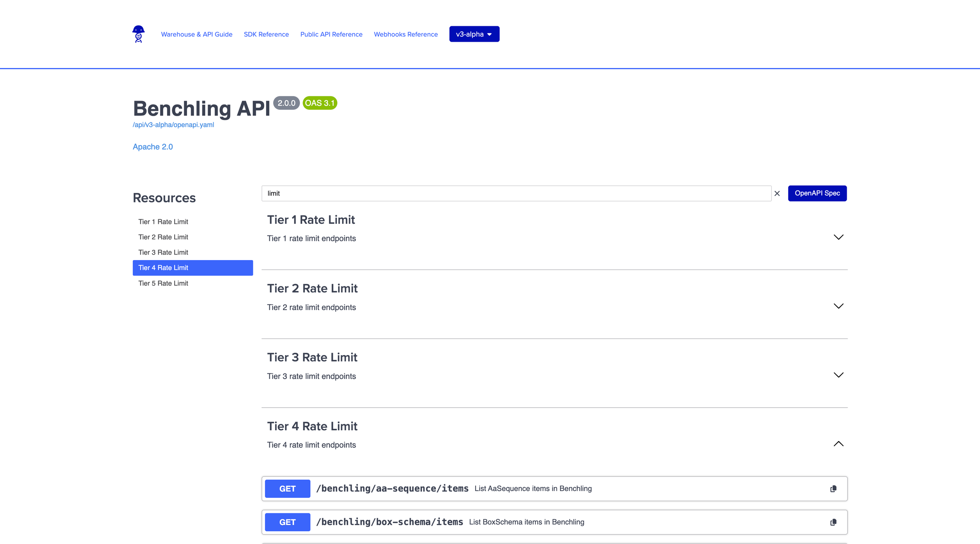
Task: Click the OAS 3.1 badge
Action: (320, 103)
